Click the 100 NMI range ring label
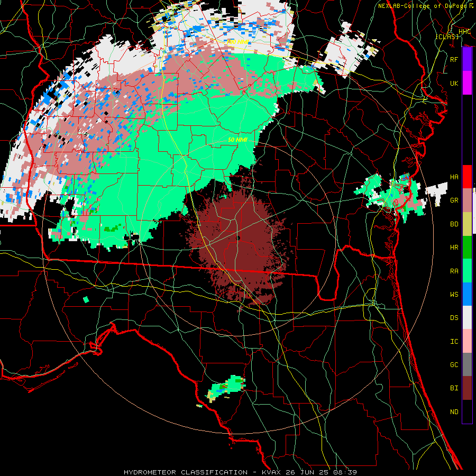Image resolution: width=476 pixels, height=476 pixels. tap(238, 42)
